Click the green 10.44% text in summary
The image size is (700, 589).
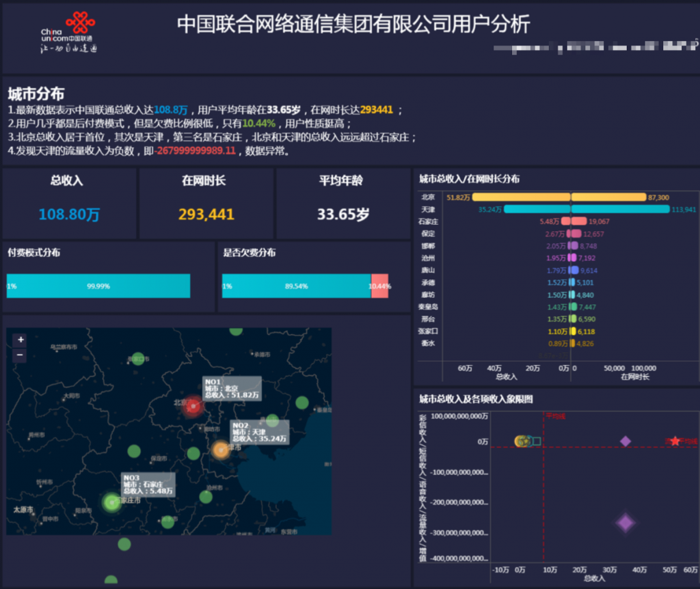pyautogui.click(x=259, y=124)
